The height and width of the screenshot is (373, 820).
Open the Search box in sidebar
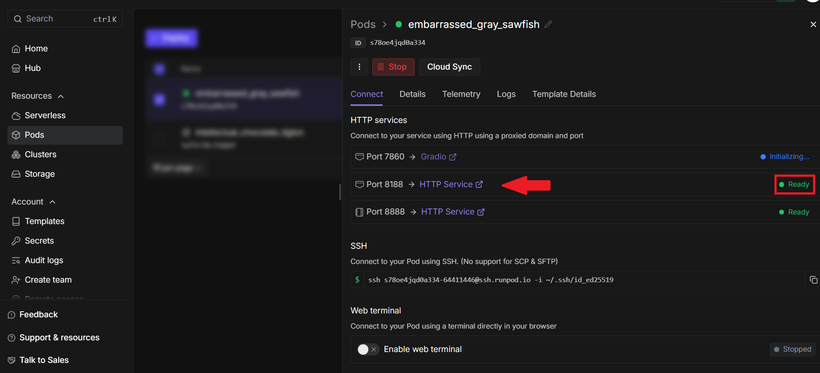(65, 19)
